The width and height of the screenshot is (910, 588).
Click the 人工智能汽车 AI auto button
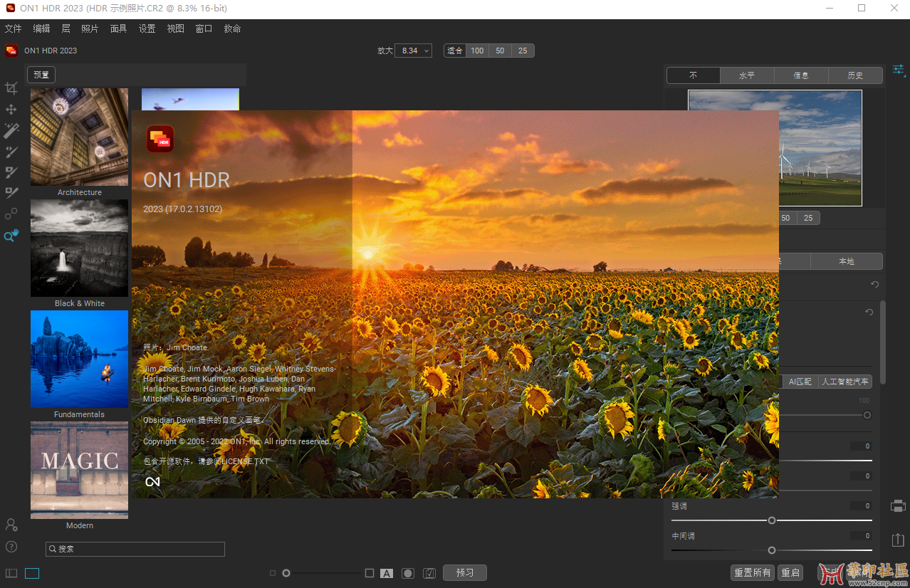pos(845,382)
